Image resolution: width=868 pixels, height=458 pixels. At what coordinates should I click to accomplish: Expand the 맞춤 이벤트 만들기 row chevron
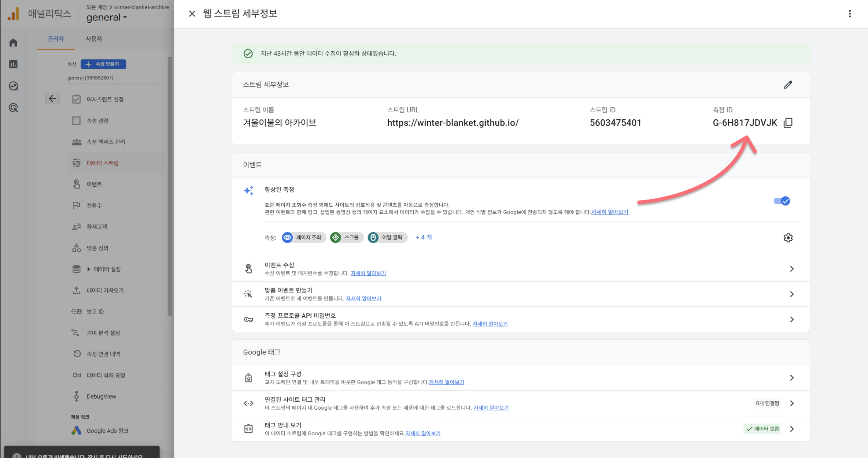coord(792,294)
